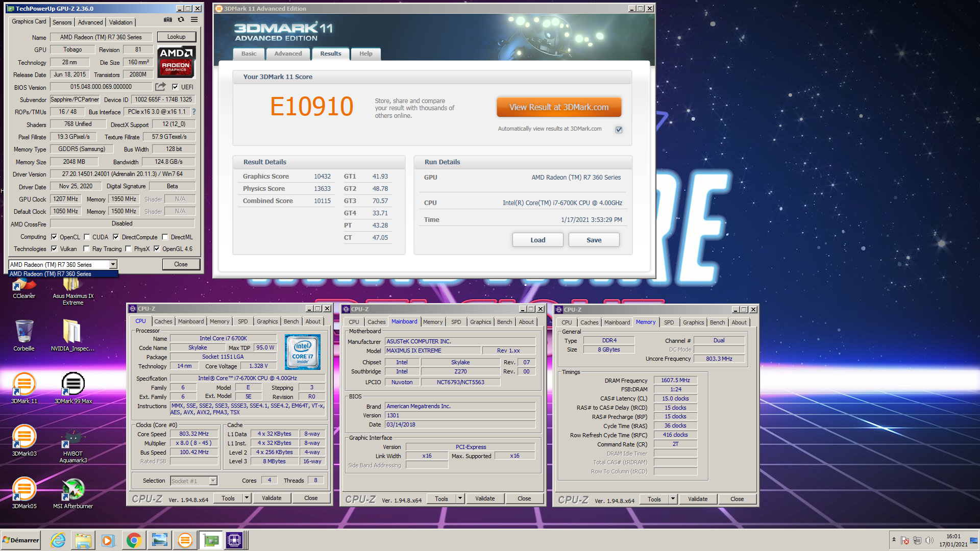The image size is (980, 551).
Task: Select the 3DMark 11 desktop shortcut
Action: pyautogui.click(x=24, y=388)
